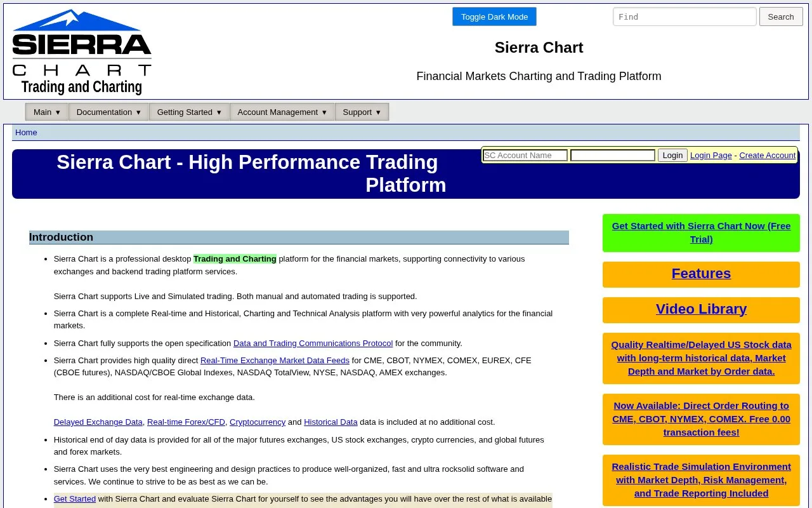Screen dimensions: 812x508
Task: Open the Support dropdown menu
Action: pyautogui.click(x=362, y=112)
